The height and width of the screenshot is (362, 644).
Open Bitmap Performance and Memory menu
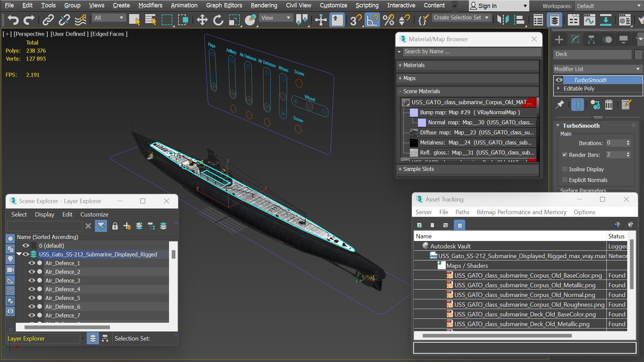522,212
